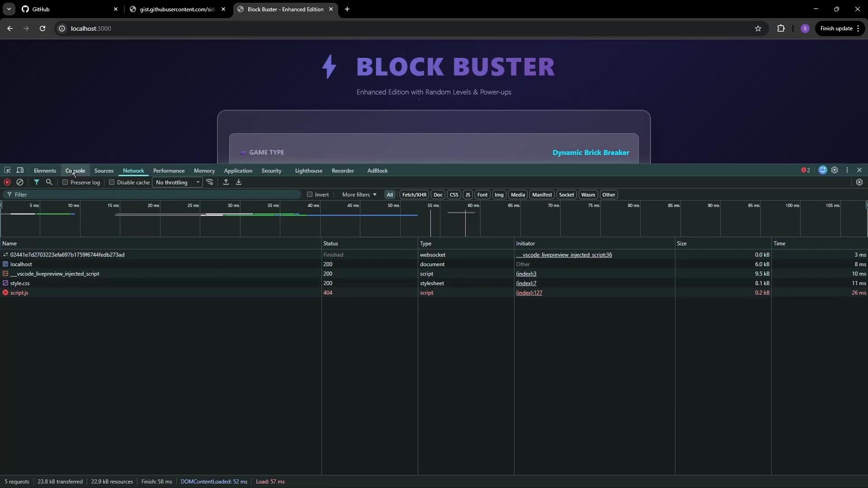Filter requests by Doc

coord(438,195)
